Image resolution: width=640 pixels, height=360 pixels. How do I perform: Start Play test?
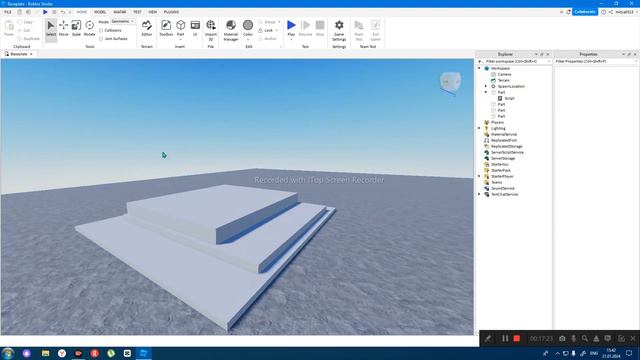click(x=291, y=29)
